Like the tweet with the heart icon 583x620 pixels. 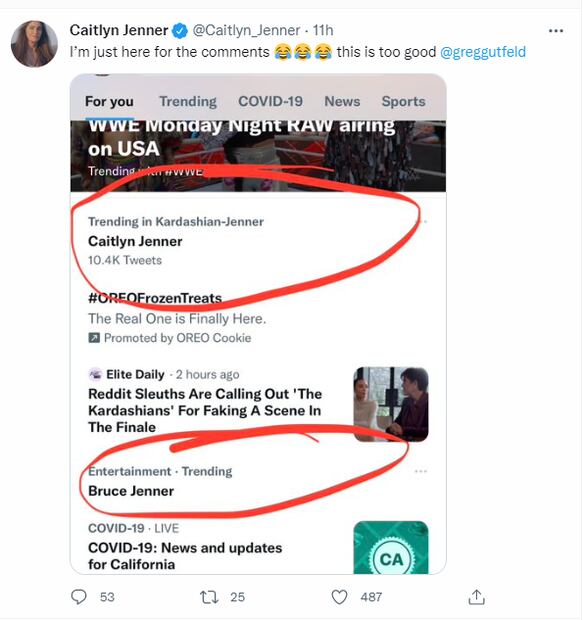339,597
